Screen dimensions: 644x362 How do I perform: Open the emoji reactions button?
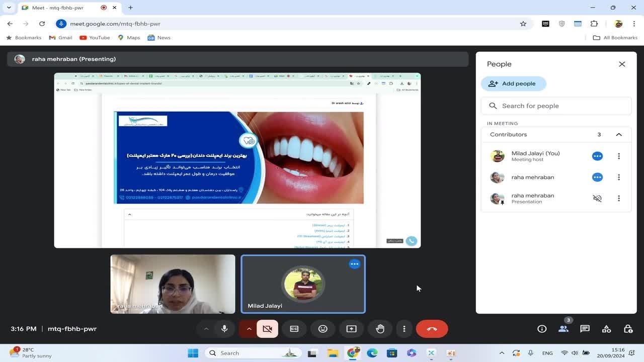click(x=323, y=329)
